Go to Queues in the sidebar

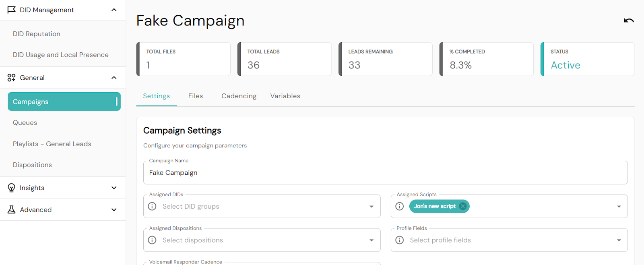click(25, 123)
